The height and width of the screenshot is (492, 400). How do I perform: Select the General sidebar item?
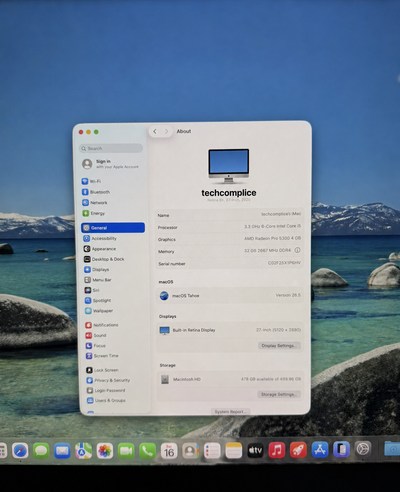coord(113,228)
